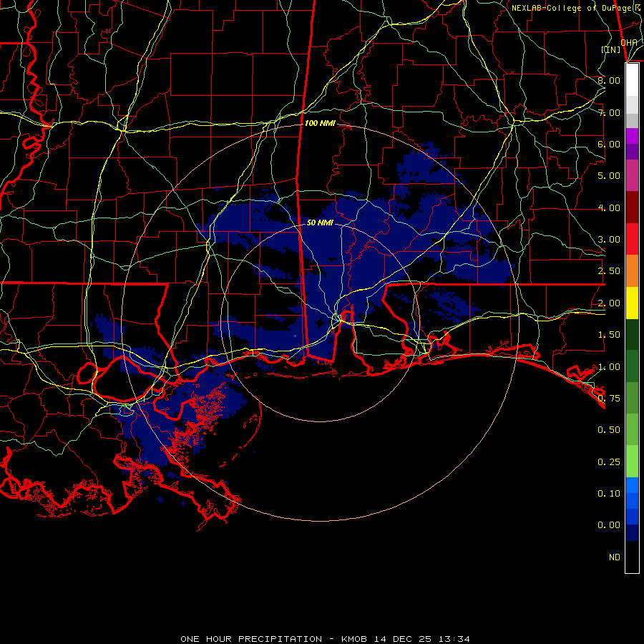The width and height of the screenshot is (644, 644).
Task: Click the pink legend swatch near 5.00
Action: pyautogui.click(x=632, y=175)
